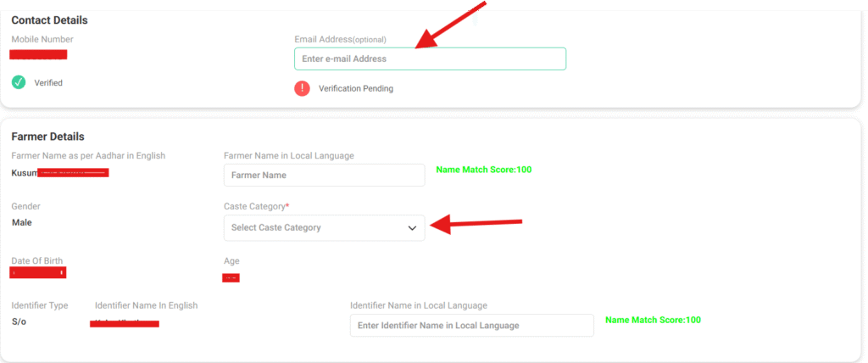The width and height of the screenshot is (868, 363).
Task: Click the Male gender value
Action: (23, 223)
